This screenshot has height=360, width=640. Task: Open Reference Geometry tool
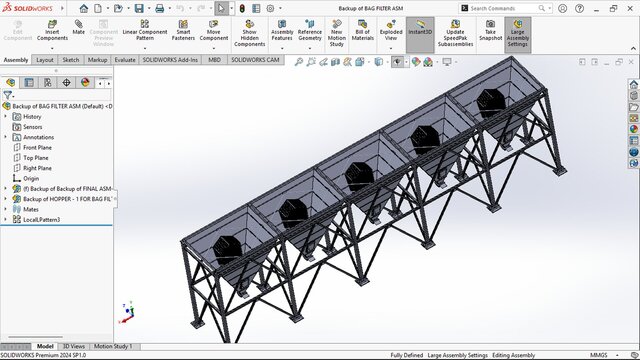coord(310,31)
